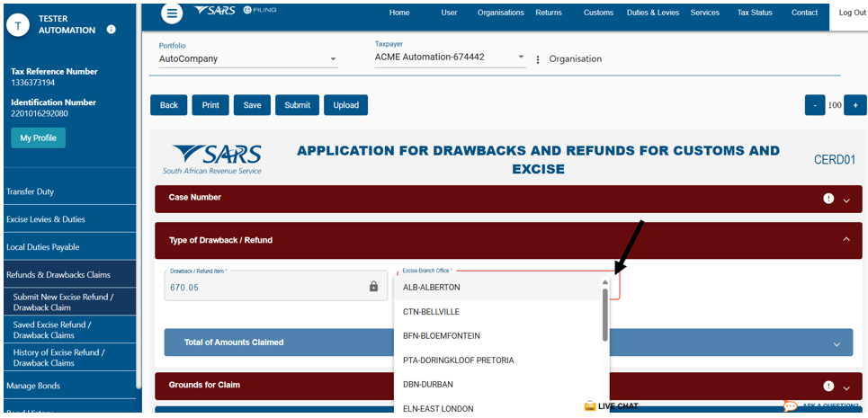Click the three-dot menu beside Organisation
Screen dimensions: 868x418
(538, 59)
